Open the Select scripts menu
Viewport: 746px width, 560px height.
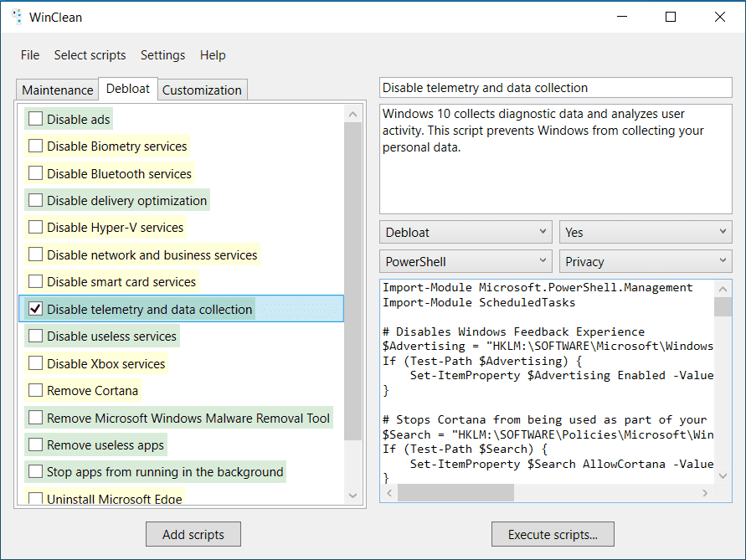click(x=90, y=55)
